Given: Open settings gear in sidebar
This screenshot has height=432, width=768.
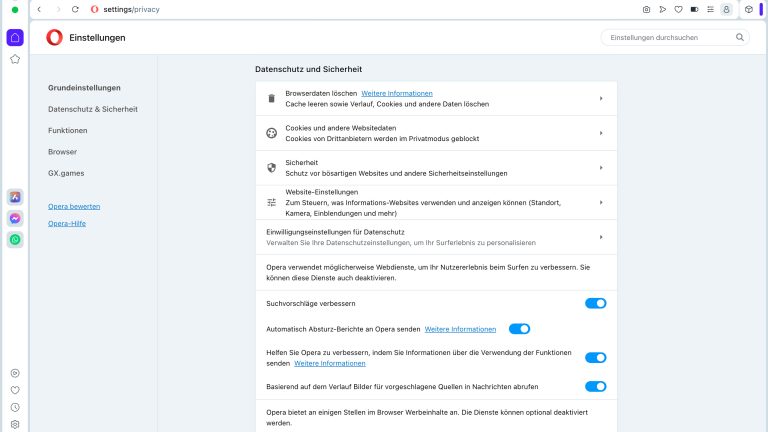Looking at the screenshot, I should tap(15, 425).
